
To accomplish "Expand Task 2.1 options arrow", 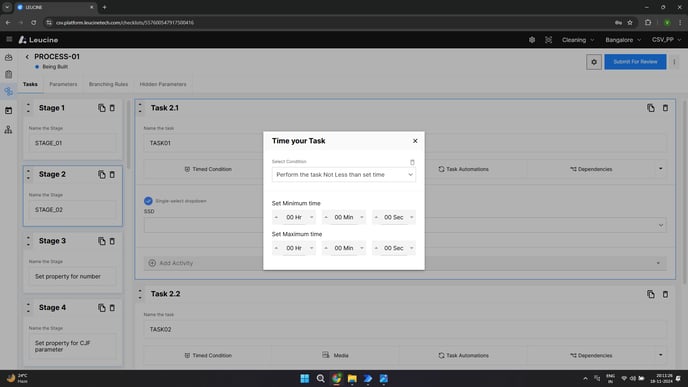I will click(x=660, y=169).
